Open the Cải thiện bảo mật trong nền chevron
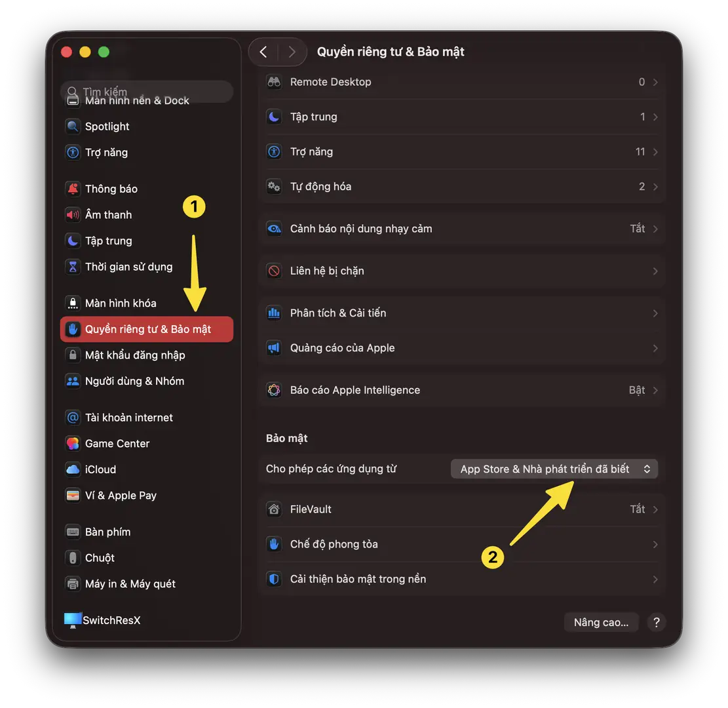Viewport: 728px width, 708px height. [x=655, y=580]
